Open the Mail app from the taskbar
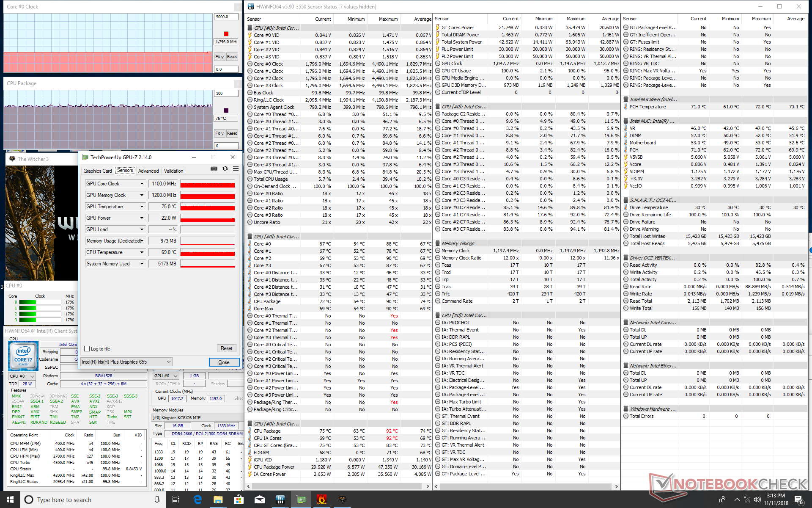Screen dimensions: 812x508 coord(259,500)
